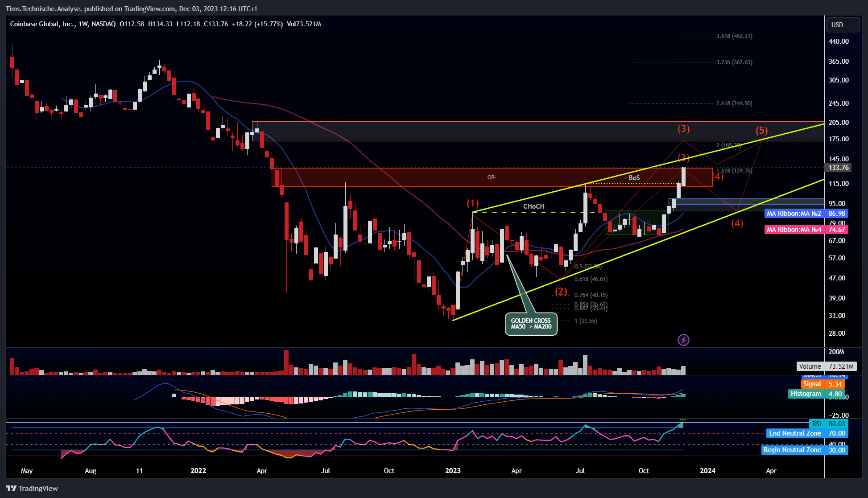Image resolution: width=868 pixels, height=498 pixels.
Task: Open the USD currency selector
Action: [843, 25]
